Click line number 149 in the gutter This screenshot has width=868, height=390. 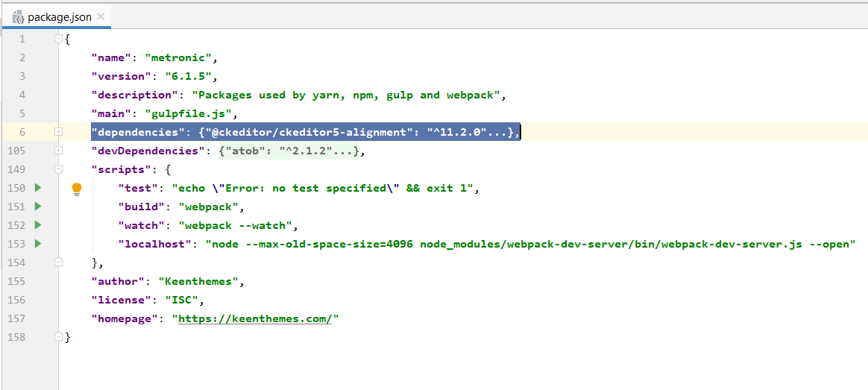pos(16,169)
